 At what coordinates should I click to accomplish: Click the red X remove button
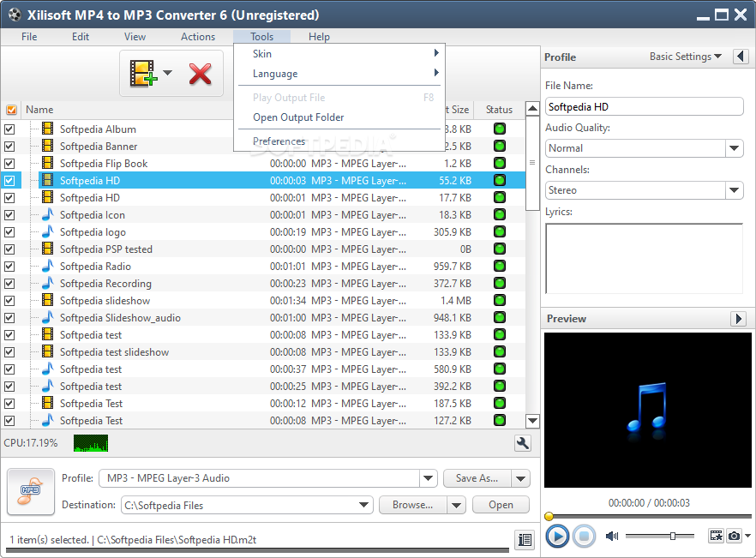tap(200, 74)
